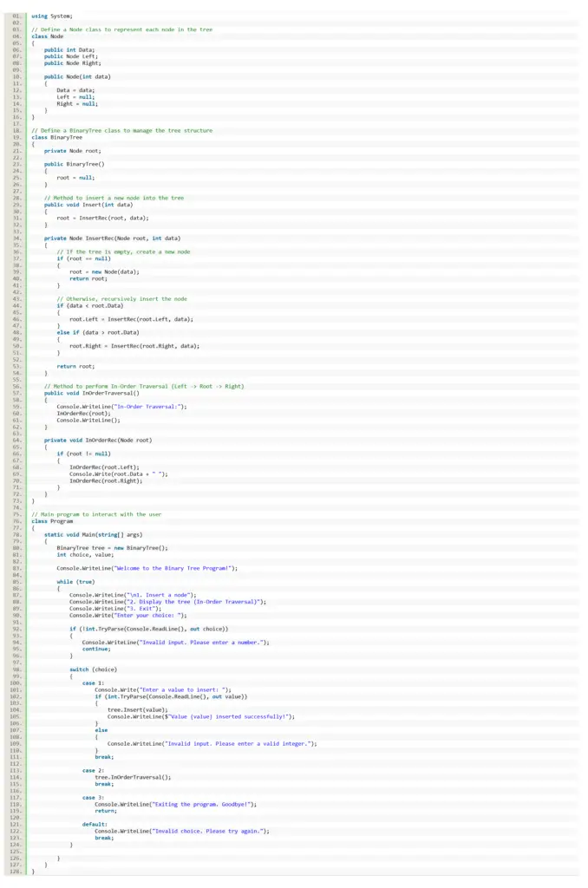Click 'private void InOrderRec(Node root)' signature
588x888 pixels.
pyautogui.click(x=98, y=440)
